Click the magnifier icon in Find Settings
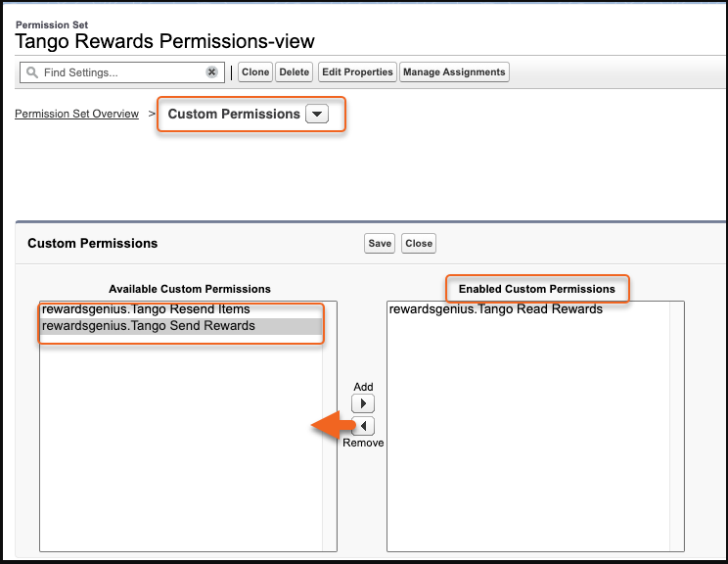Viewport: 728px width, 564px height. 32,72
